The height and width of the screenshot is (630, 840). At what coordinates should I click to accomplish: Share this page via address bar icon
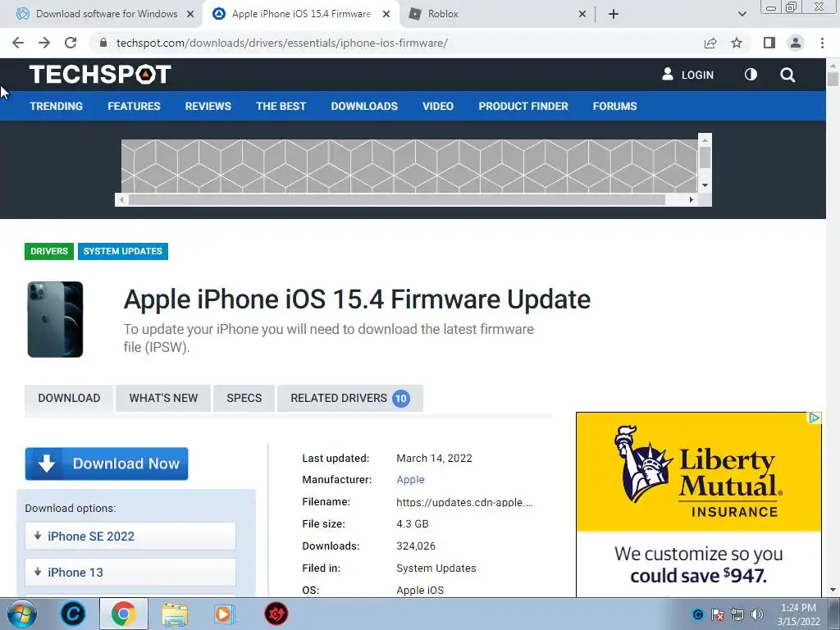click(710, 43)
